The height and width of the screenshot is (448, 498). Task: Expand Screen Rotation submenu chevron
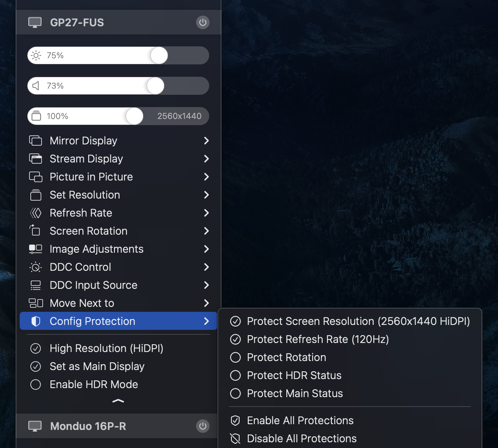pos(206,231)
